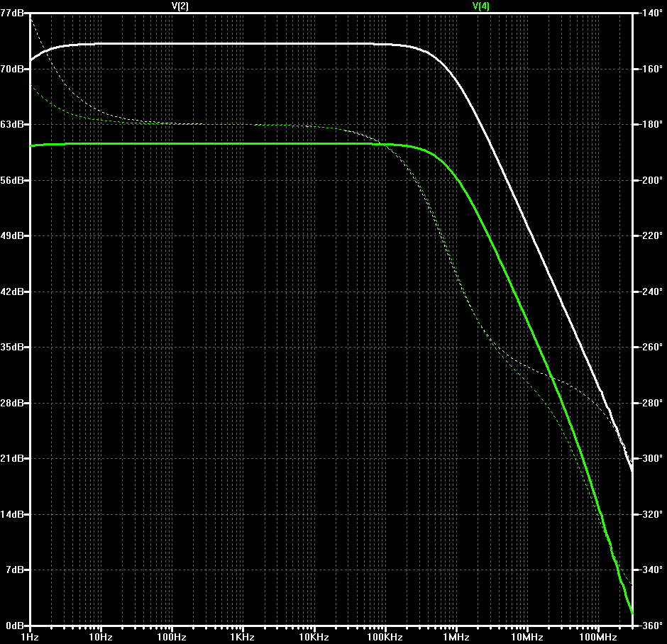667x644 pixels.
Task: Select the green V(4) trace label
Action: coord(481,6)
